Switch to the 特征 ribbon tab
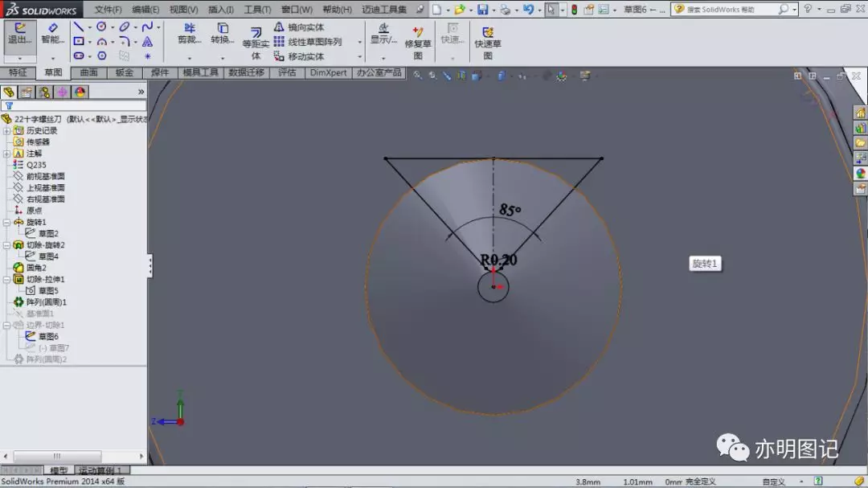This screenshot has height=488, width=868. point(18,72)
